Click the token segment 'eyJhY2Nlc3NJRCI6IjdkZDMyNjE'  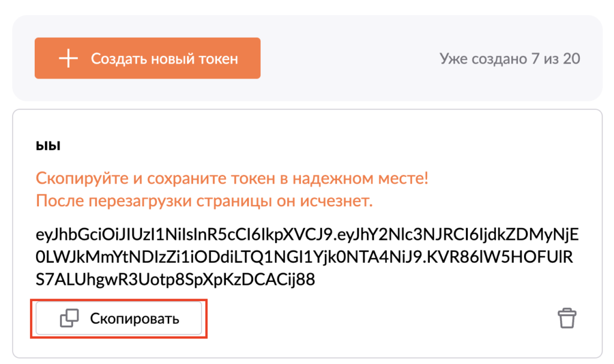458,234
